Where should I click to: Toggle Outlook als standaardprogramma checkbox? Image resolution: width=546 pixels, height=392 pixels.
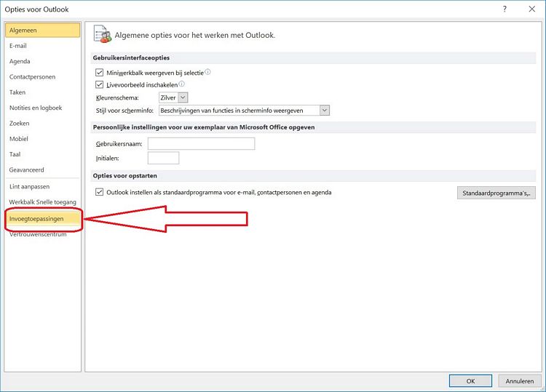[99, 192]
